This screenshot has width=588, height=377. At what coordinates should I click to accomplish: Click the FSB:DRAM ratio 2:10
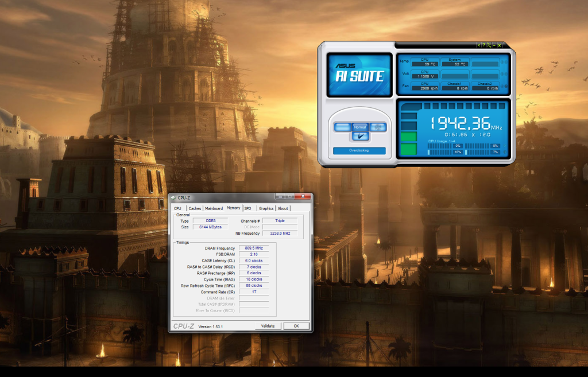pyautogui.click(x=254, y=254)
